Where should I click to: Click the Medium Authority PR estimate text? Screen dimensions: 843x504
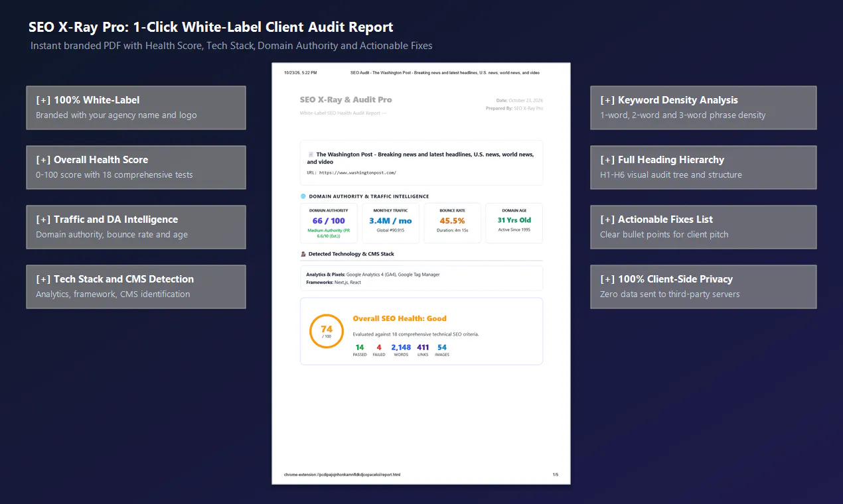point(329,232)
